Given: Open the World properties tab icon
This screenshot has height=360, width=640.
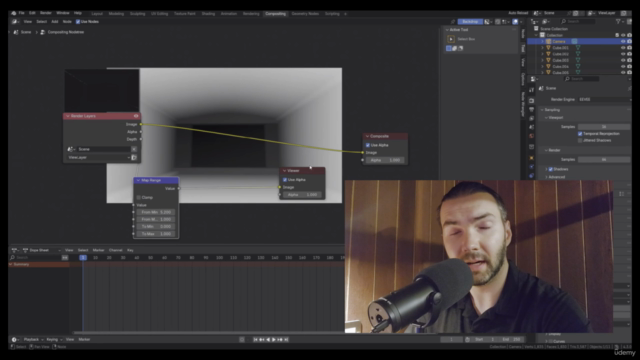Looking at the screenshot, I should click(531, 136).
